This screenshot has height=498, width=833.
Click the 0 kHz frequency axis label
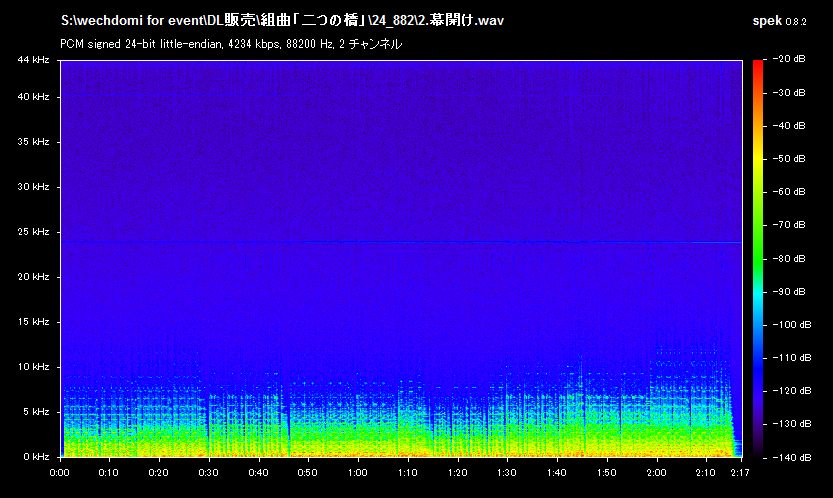(36, 457)
